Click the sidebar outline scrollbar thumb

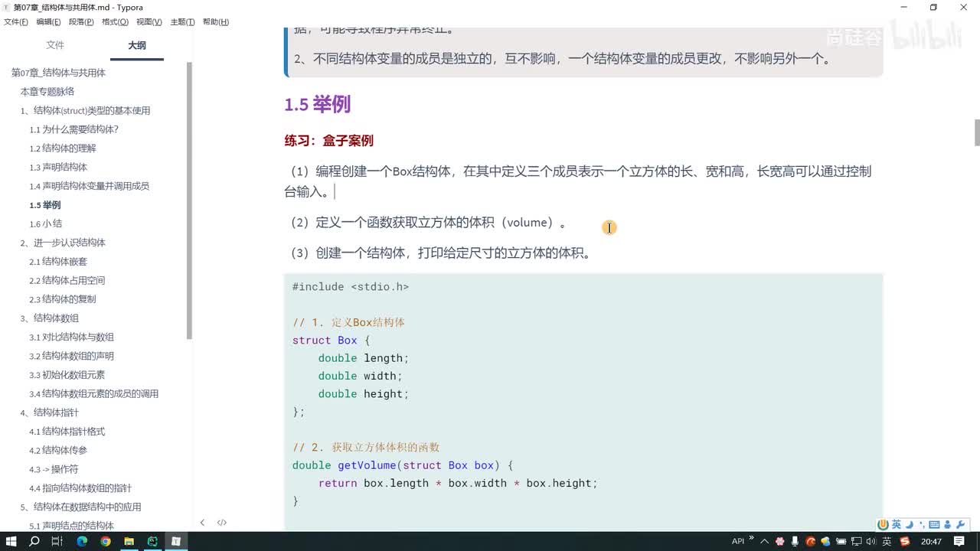(x=189, y=201)
